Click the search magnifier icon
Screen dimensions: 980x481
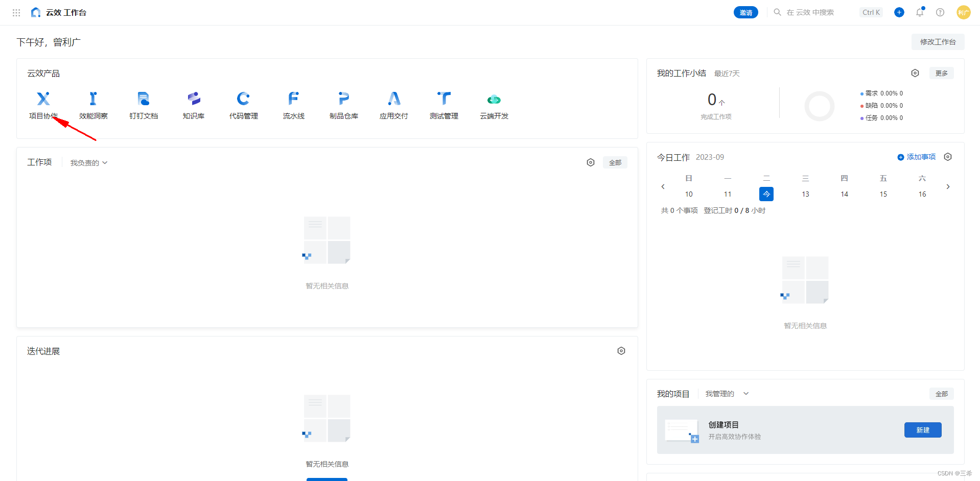(777, 12)
